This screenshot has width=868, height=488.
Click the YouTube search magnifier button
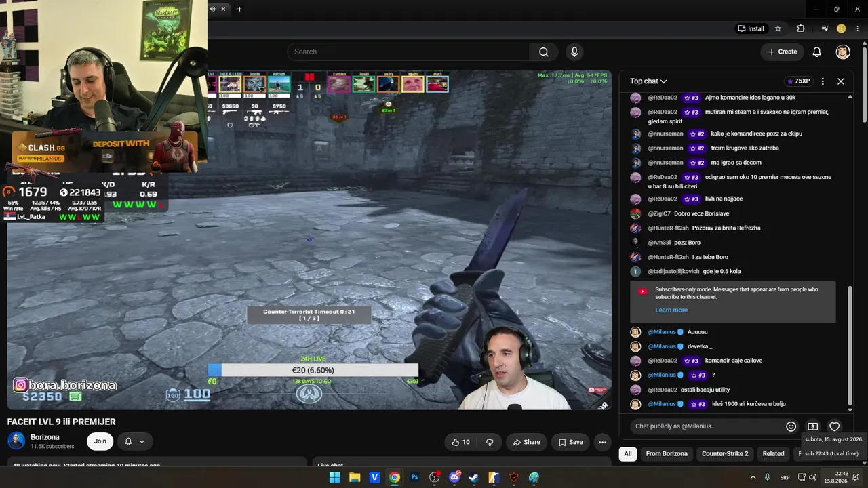(x=544, y=52)
